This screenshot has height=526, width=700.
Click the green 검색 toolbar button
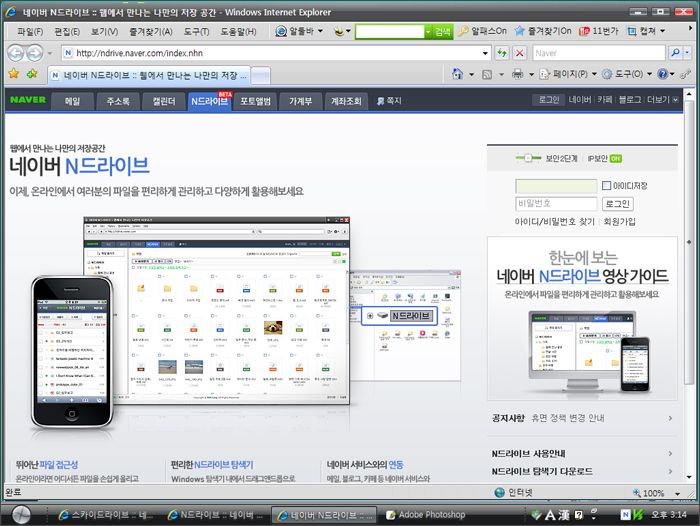tap(442, 32)
